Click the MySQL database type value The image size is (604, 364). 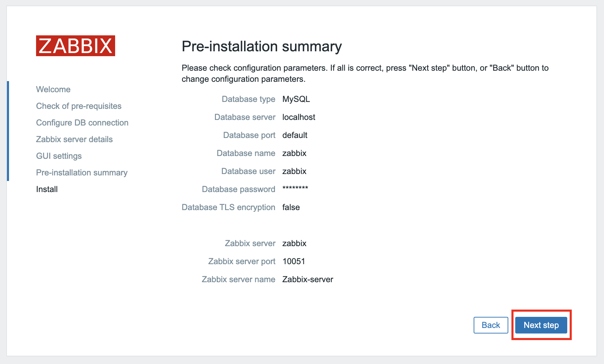tap(296, 99)
